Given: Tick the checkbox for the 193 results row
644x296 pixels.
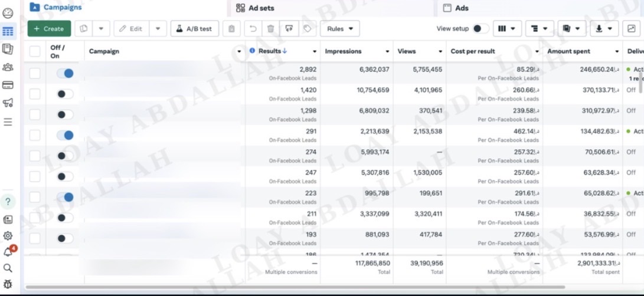Looking at the screenshot, I should (35, 239).
